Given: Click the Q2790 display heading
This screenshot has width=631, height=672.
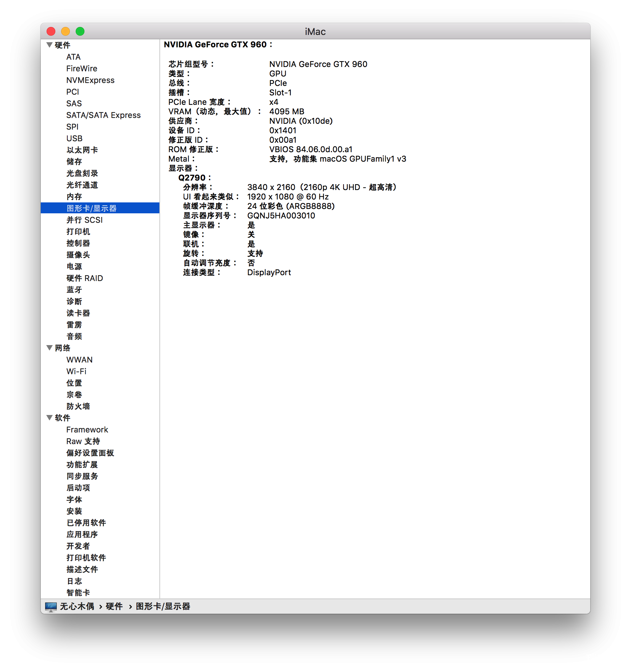Looking at the screenshot, I should pyautogui.click(x=194, y=178).
